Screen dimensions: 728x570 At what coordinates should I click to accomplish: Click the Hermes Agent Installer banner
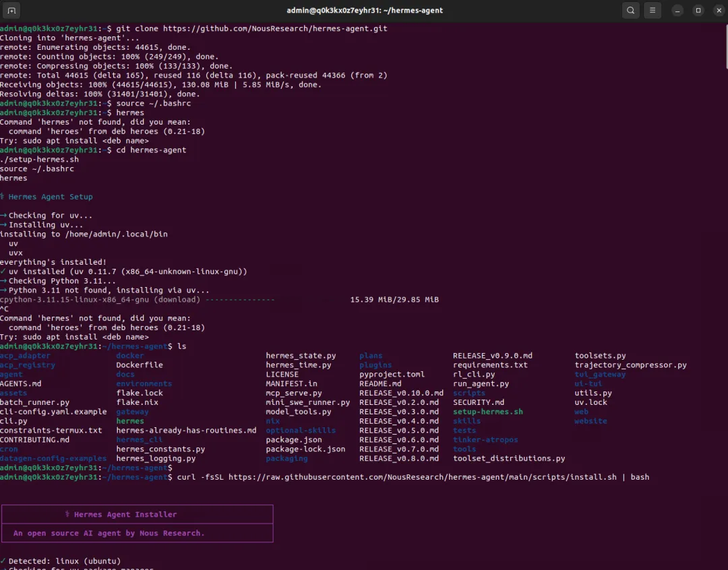[138, 524]
